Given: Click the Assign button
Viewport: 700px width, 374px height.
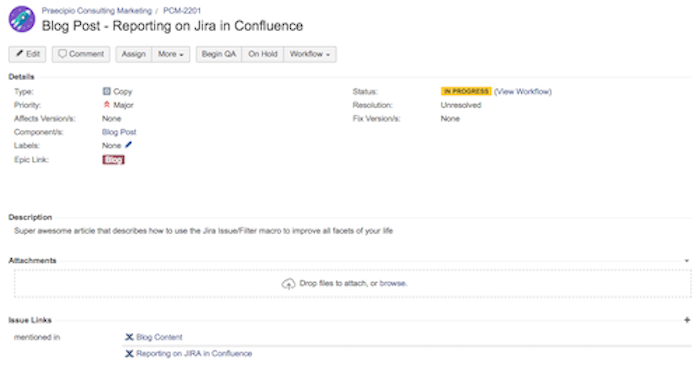Looking at the screenshot, I should [134, 54].
